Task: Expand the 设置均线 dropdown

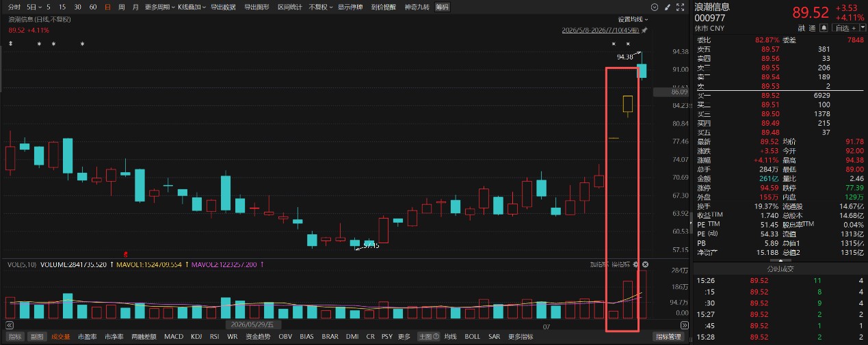Action: (633, 20)
